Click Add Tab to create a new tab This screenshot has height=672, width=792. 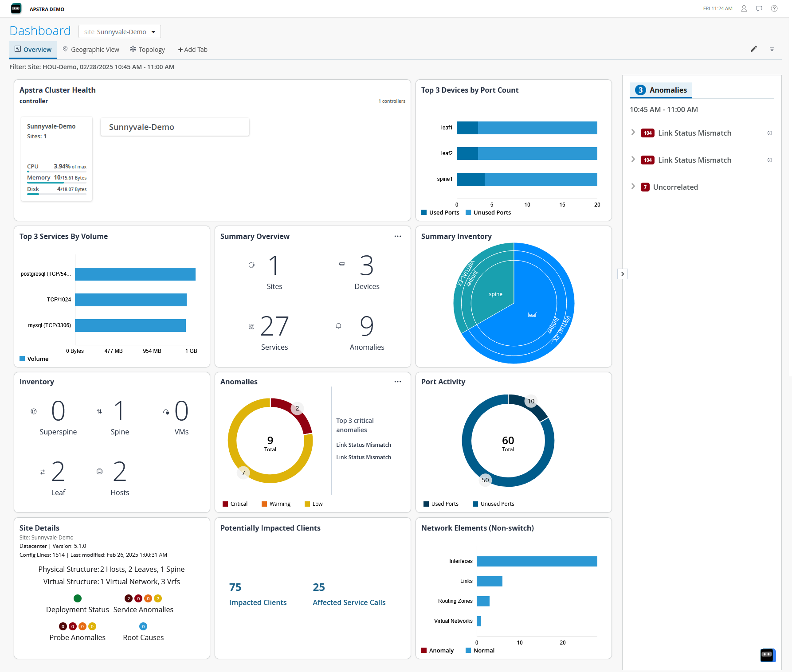(x=192, y=49)
